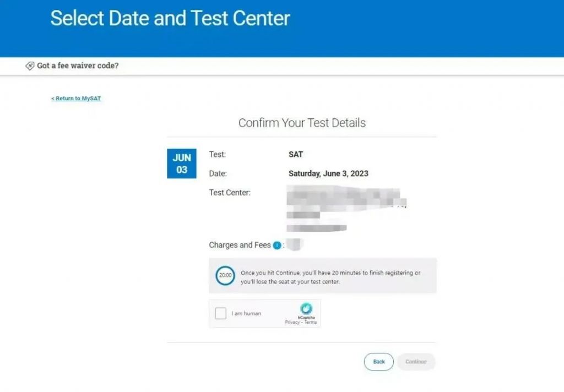Click the 20:00 countdown timer circle

pos(225,275)
